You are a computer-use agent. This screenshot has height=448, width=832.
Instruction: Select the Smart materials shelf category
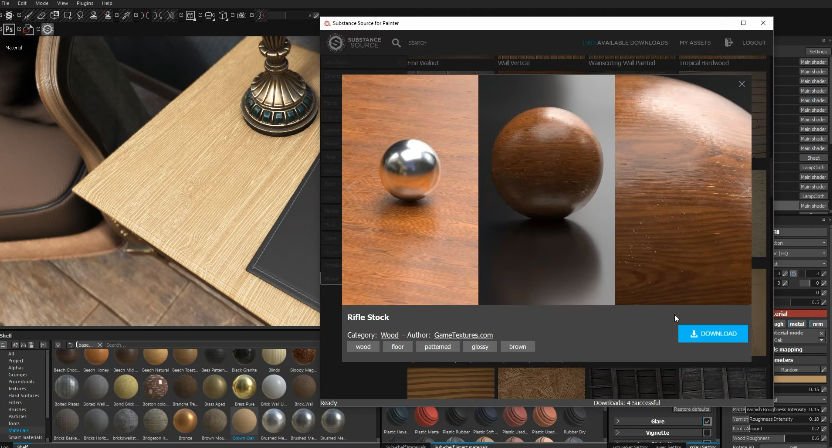pos(25,437)
